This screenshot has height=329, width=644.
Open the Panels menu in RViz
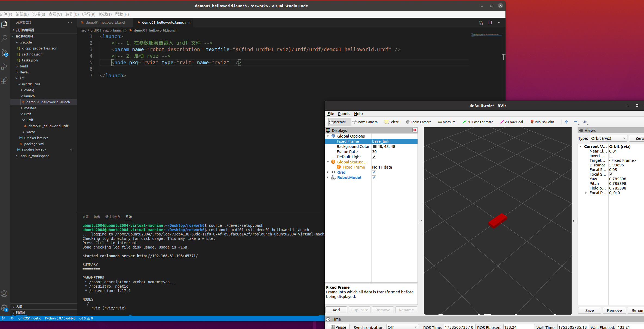point(344,114)
